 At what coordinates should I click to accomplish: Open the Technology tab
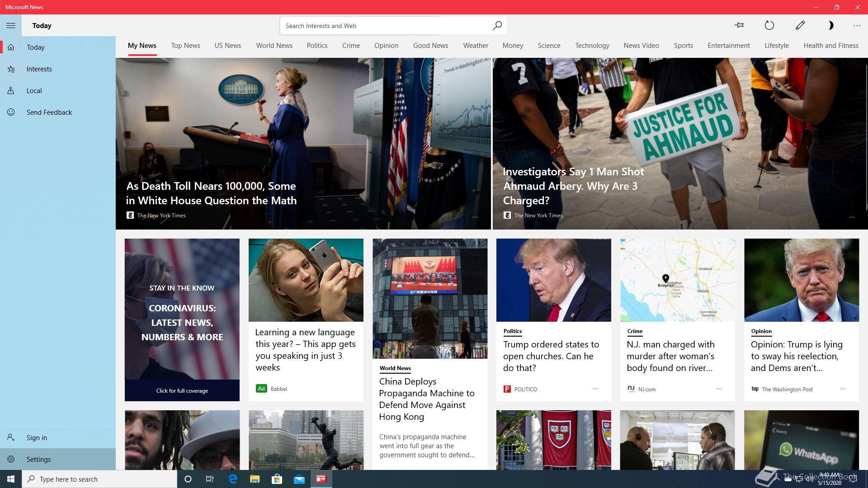(x=592, y=46)
